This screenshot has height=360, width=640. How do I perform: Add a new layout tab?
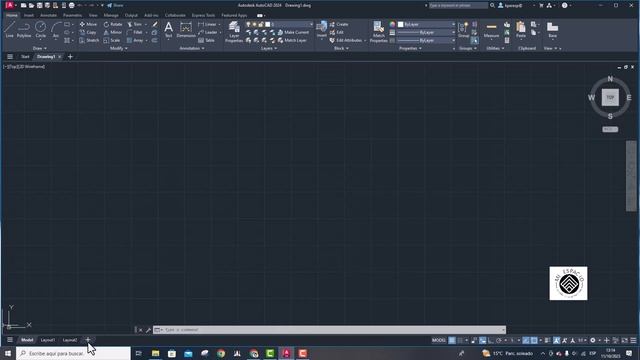pos(88,340)
